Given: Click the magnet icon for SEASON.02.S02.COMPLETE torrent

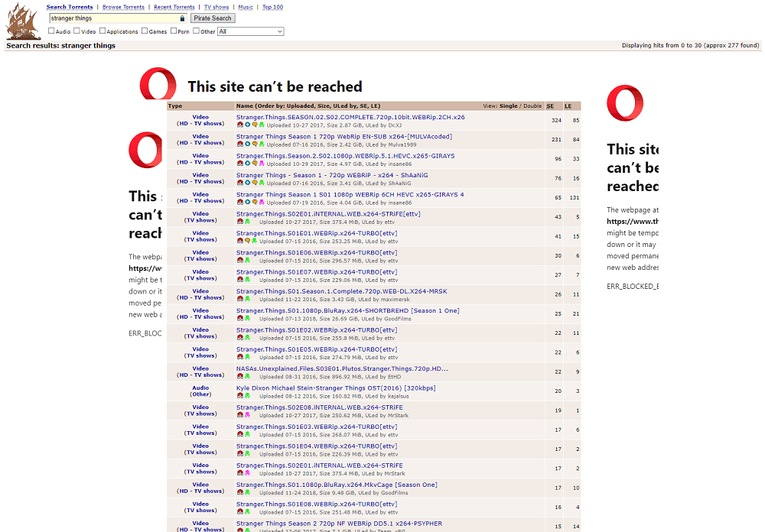Looking at the screenshot, I should 240,125.
